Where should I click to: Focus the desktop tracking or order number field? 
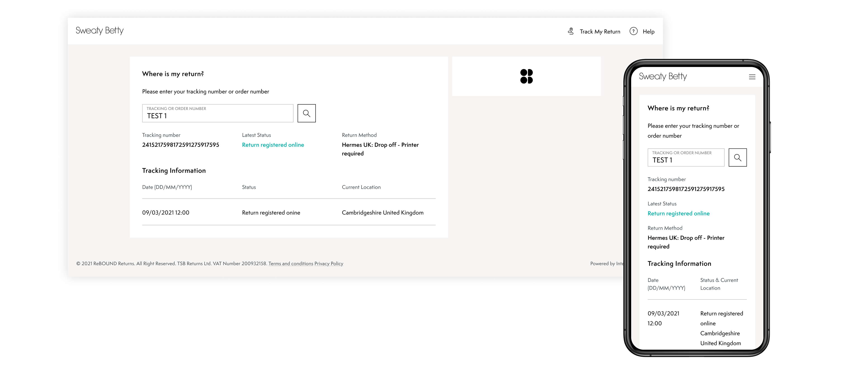(218, 113)
